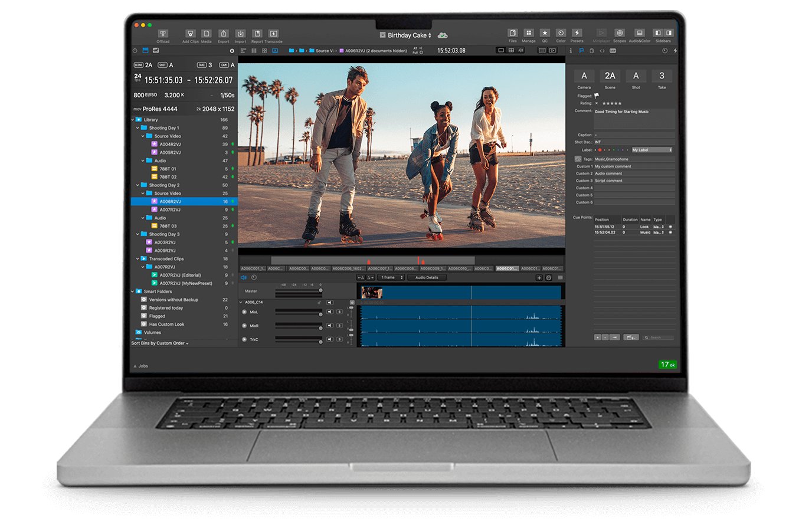Switch to the QC view
Image resolution: width=812 pixels, height=531 pixels.
(x=545, y=34)
